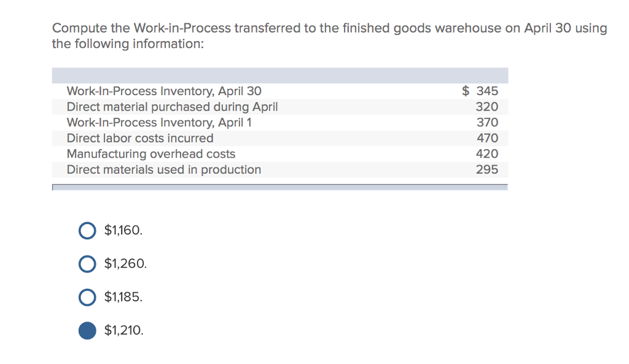Click the "$1,210." answer label text
Image resolution: width=629 pixels, height=364 pixels.
[x=125, y=331]
